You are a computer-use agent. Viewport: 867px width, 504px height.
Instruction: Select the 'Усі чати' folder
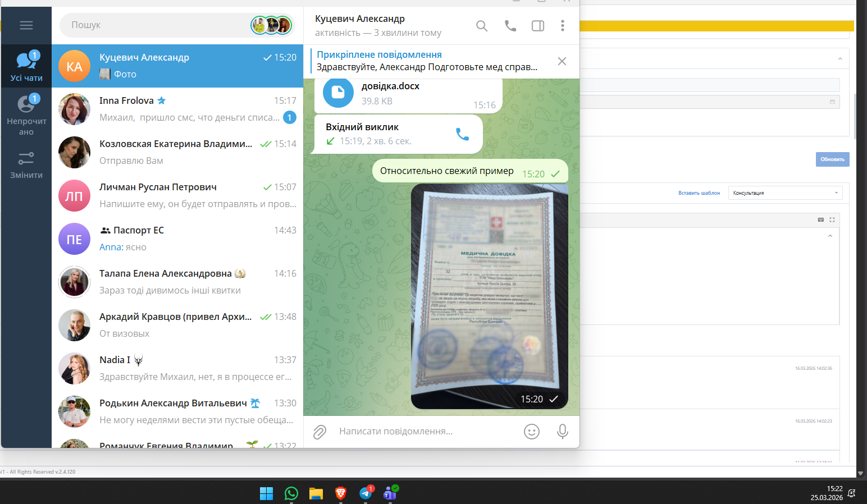pos(26,66)
